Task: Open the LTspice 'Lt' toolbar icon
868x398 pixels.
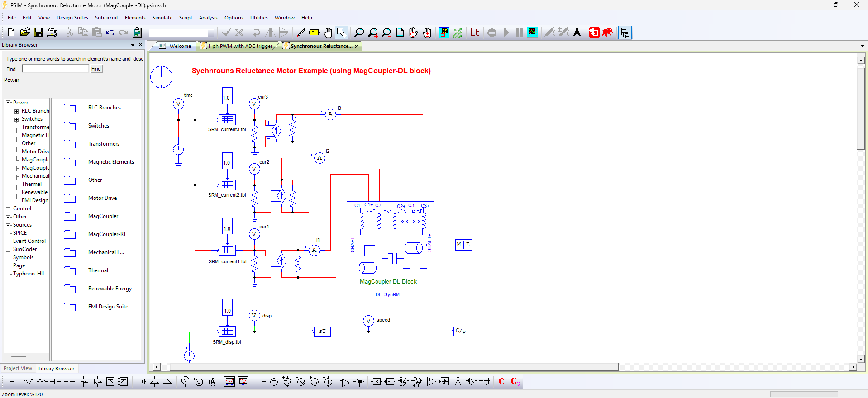Action: point(474,33)
